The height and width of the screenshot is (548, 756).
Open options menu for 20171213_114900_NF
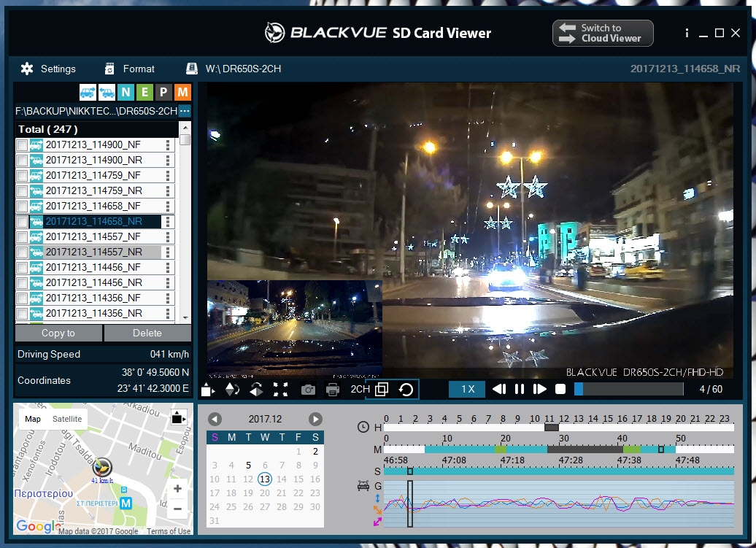[168, 144]
